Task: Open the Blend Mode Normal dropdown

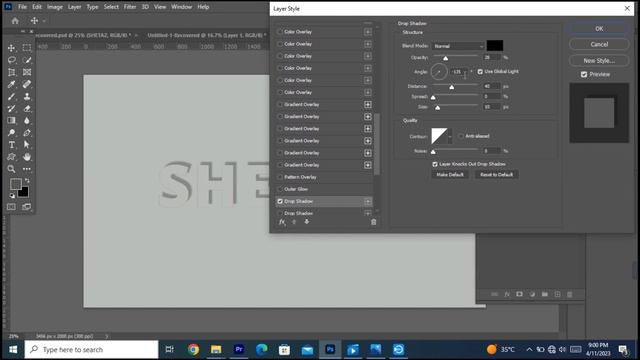Action: (458, 46)
